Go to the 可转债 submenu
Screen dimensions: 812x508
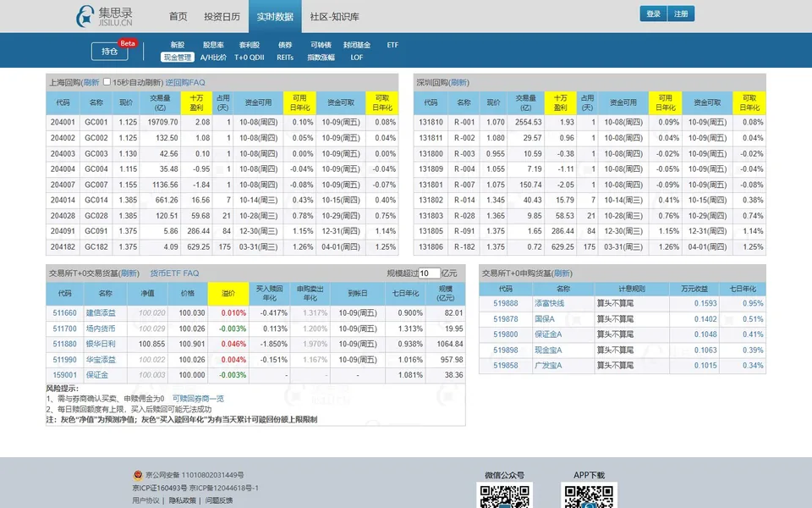pyautogui.click(x=321, y=45)
